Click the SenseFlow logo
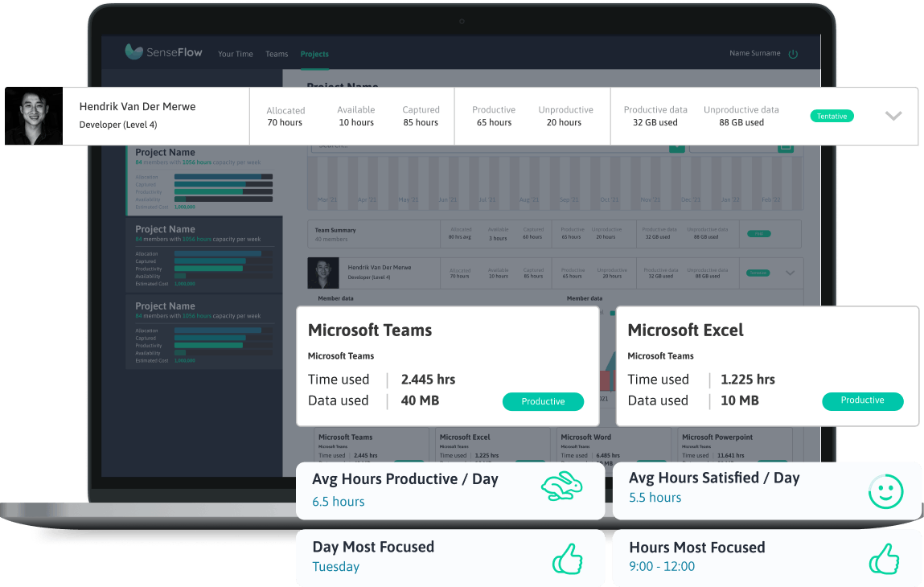The height and width of the screenshot is (587, 924). point(163,52)
